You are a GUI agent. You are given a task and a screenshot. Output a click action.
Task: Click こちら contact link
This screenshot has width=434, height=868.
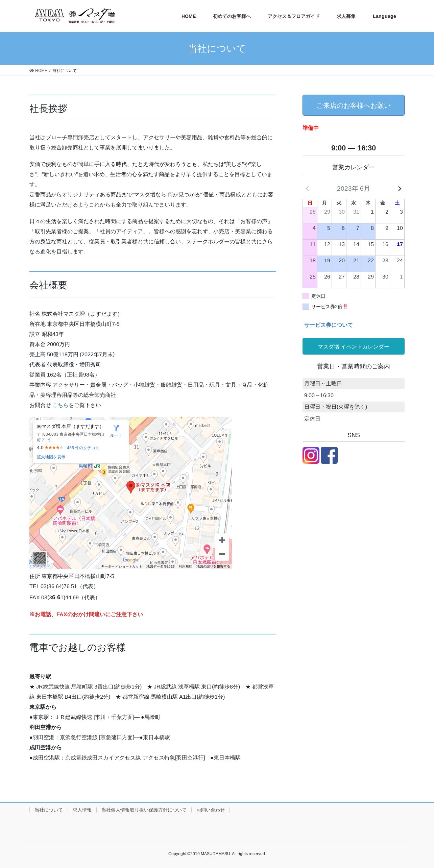(x=61, y=405)
